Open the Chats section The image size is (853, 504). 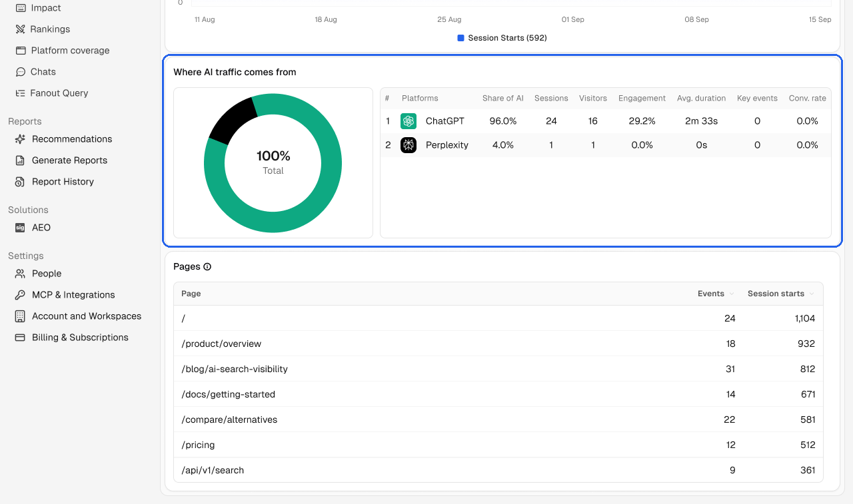tap(43, 72)
